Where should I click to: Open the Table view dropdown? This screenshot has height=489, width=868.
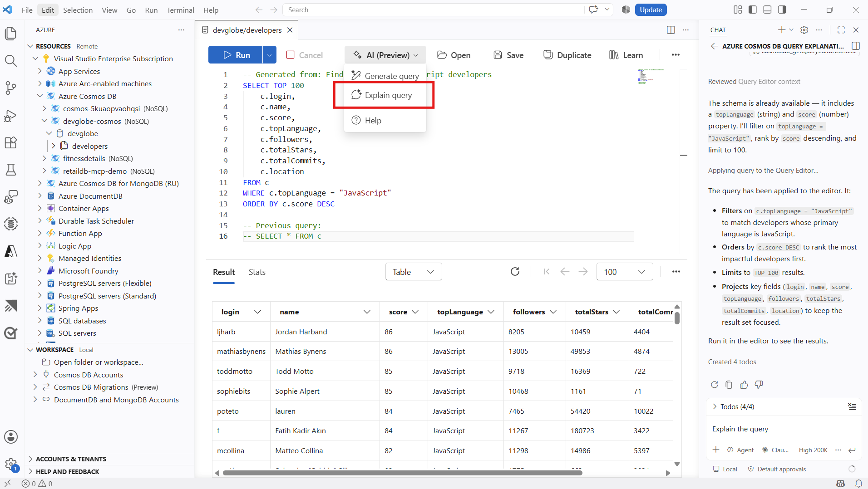[414, 272]
